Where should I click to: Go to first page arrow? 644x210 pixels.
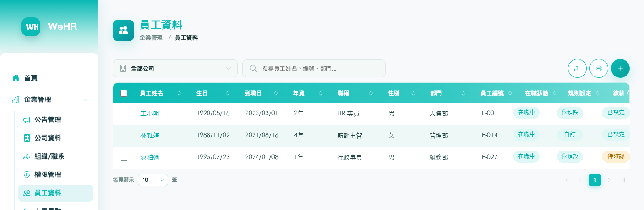tap(566, 180)
